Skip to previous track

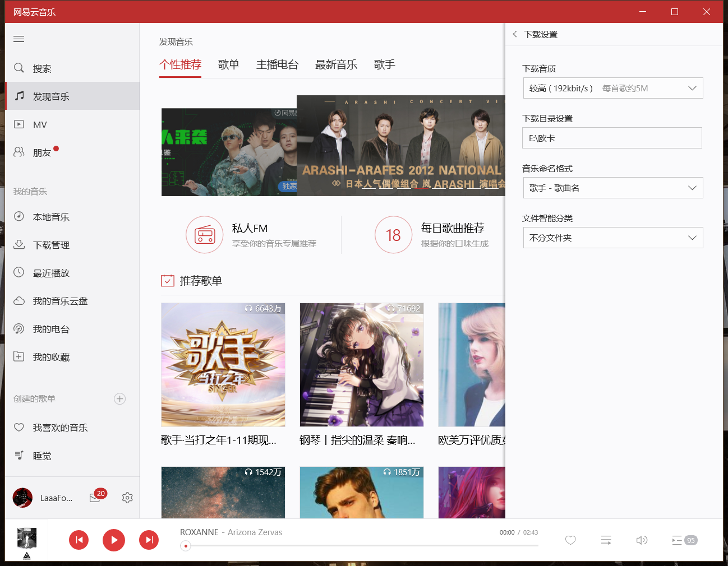tap(79, 540)
